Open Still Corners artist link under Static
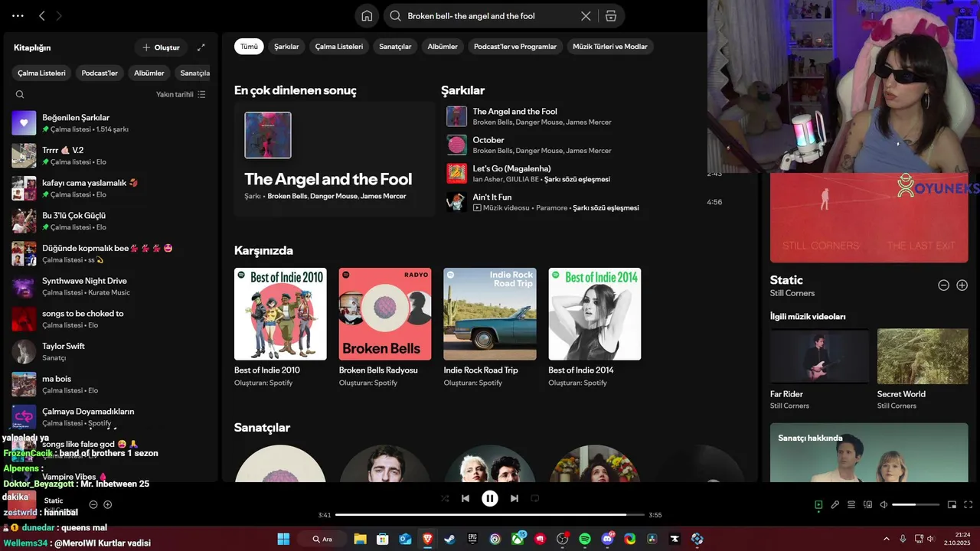The image size is (980, 551). coord(792,293)
